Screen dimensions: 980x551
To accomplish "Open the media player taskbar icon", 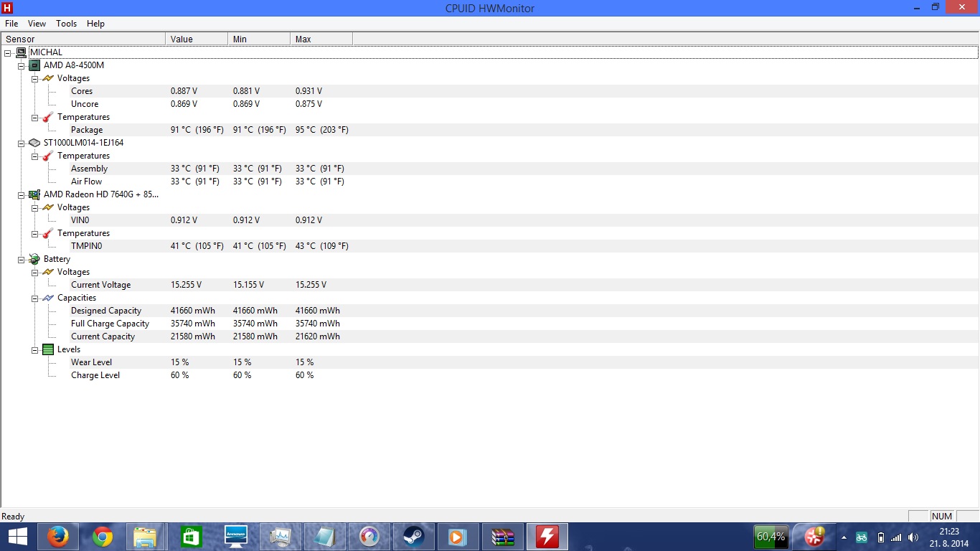I will tap(458, 537).
